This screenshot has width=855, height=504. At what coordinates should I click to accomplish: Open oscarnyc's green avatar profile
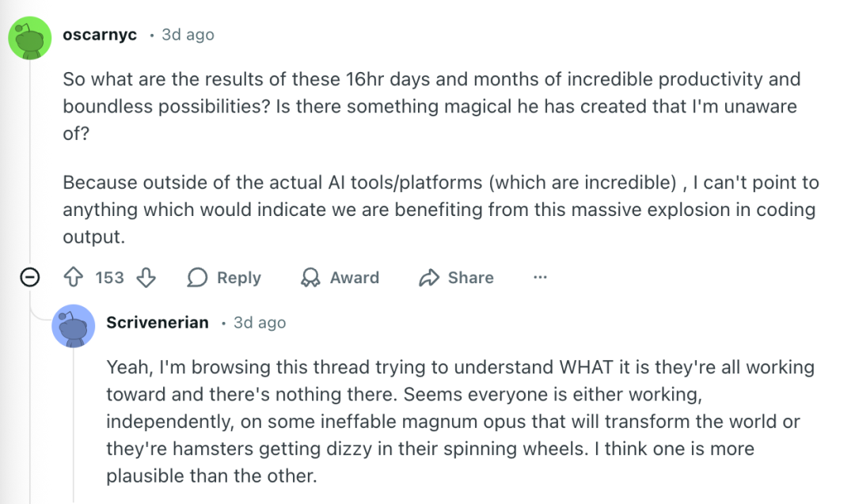tap(30, 37)
